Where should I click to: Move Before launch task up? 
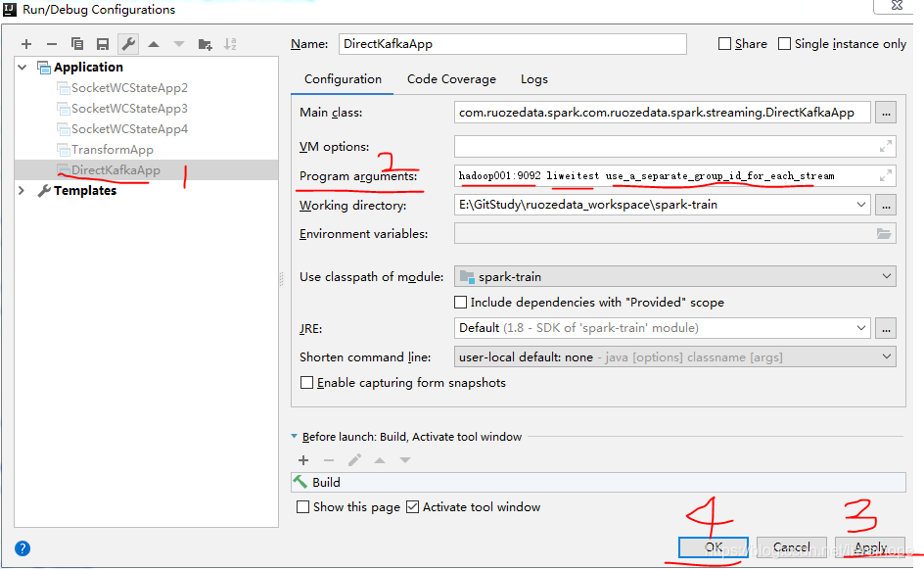tap(380, 460)
